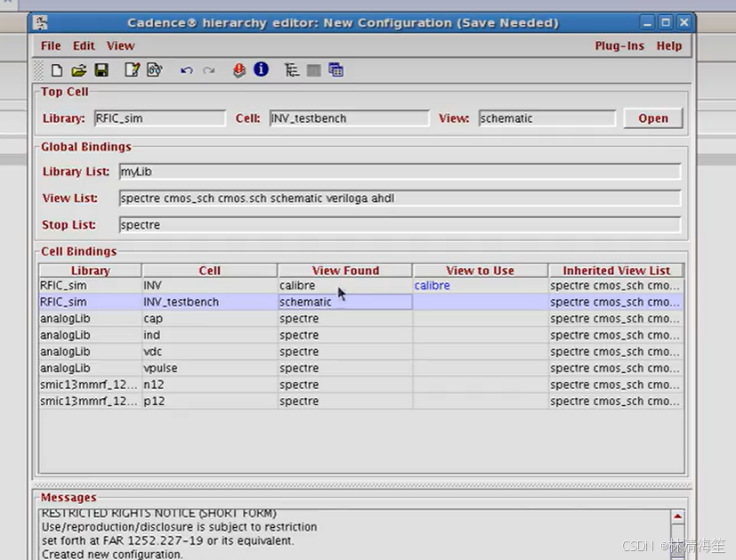The width and height of the screenshot is (736, 560).
Task: Click the Top Cell Library field RFIC_sim
Action: [159, 118]
